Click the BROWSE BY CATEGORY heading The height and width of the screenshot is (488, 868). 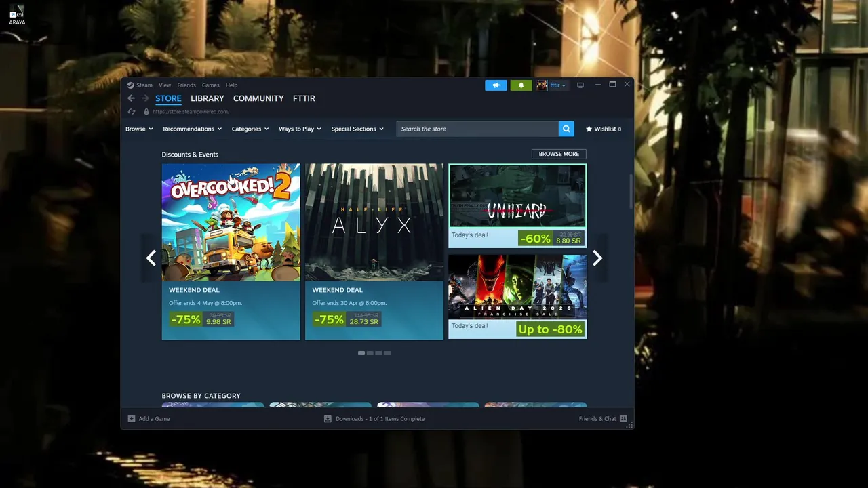coord(201,396)
